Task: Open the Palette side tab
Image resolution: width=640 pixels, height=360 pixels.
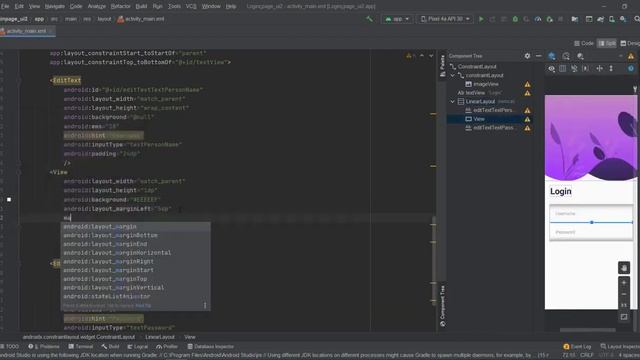Action: click(x=442, y=66)
